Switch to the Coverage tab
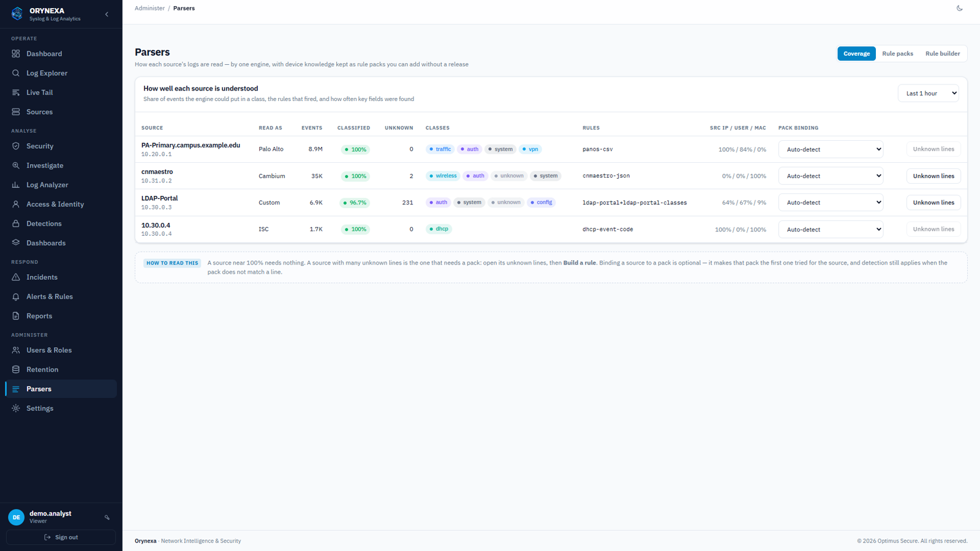The width and height of the screenshot is (980, 551). pyautogui.click(x=856, y=53)
